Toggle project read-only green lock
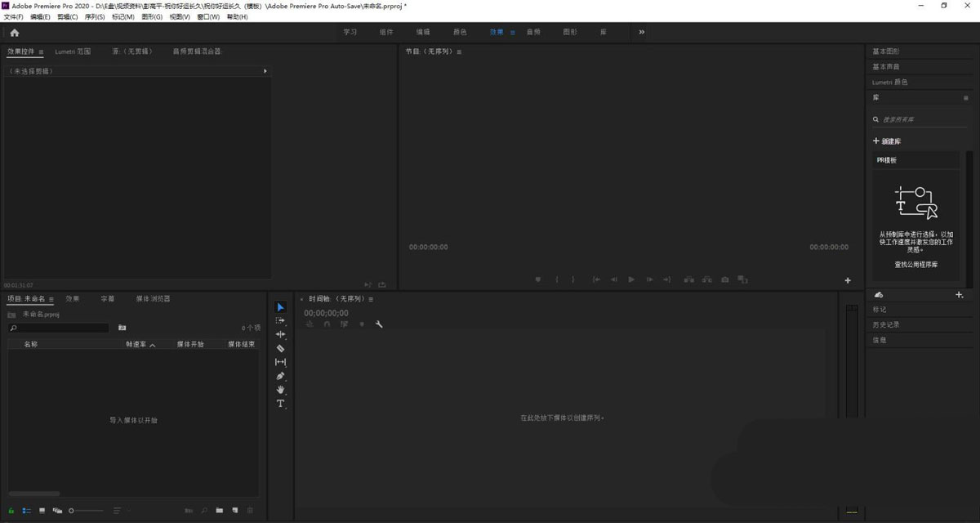Screen dimensions: 980x523 (11, 511)
